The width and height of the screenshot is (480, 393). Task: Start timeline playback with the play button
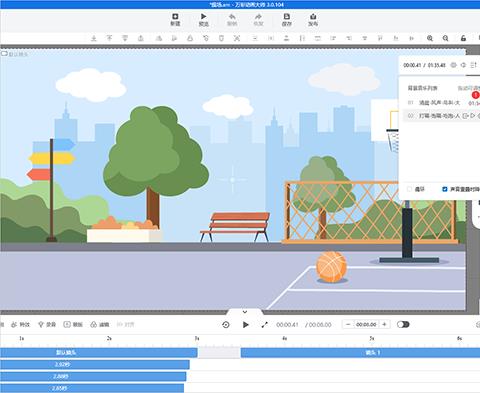246,325
